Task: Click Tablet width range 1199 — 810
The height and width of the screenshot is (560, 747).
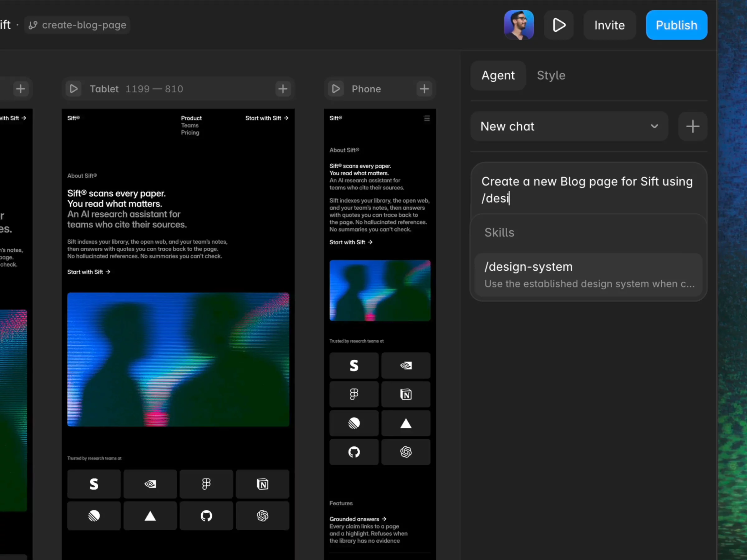Action: click(154, 89)
